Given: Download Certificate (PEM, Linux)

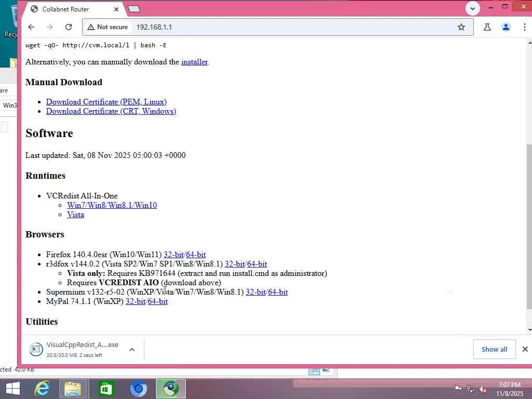Looking at the screenshot, I should coord(106,102).
